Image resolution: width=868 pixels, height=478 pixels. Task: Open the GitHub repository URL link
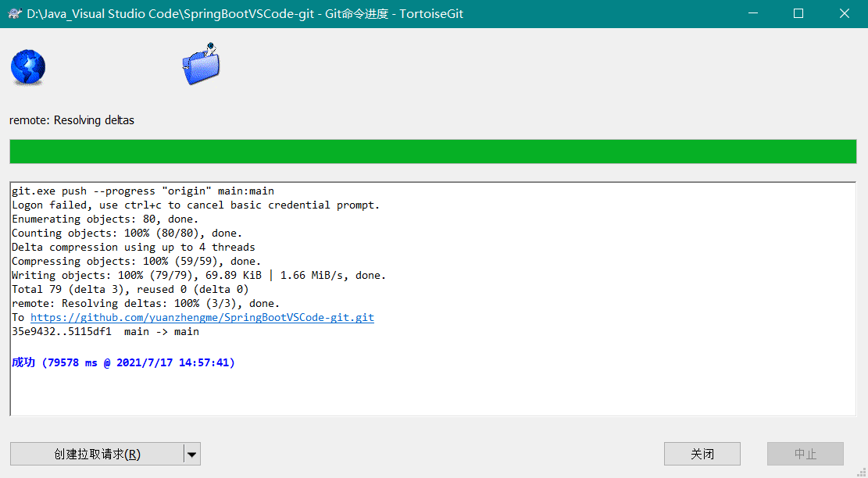(x=202, y=318)
